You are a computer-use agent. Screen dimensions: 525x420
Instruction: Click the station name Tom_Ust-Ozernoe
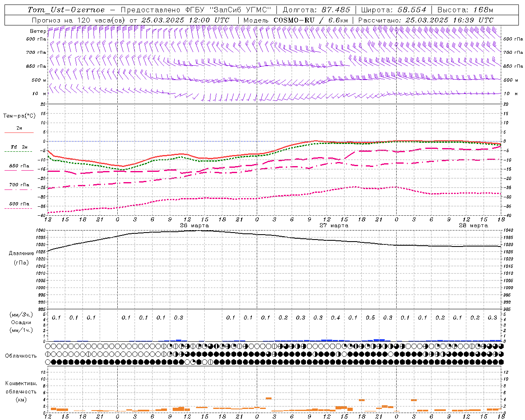(x=66, y=10)
